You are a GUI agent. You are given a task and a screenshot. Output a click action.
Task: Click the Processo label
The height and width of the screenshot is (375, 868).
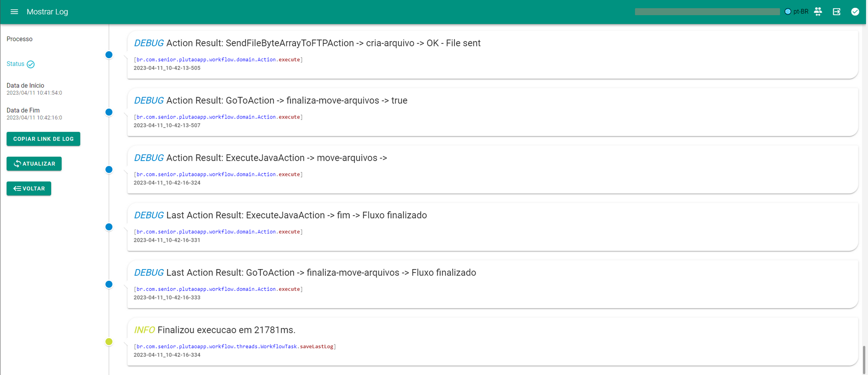tap(20, 39)
